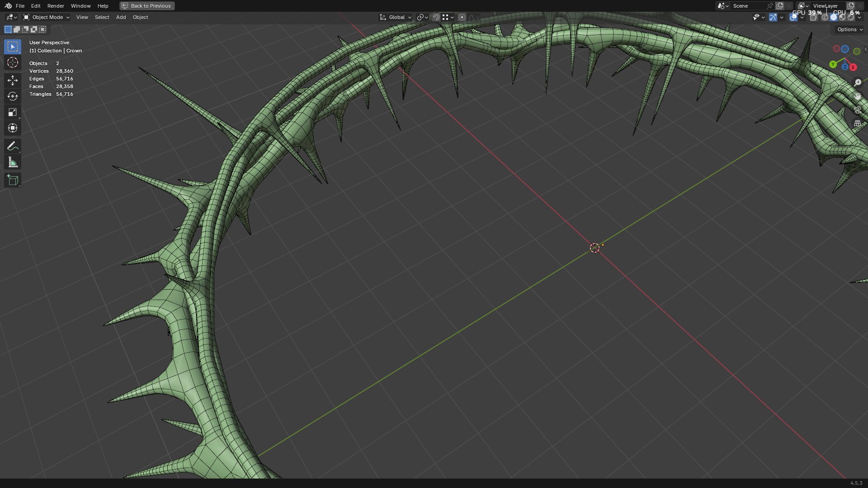Click the blue Z axis gizmo ball

[844, 67]
